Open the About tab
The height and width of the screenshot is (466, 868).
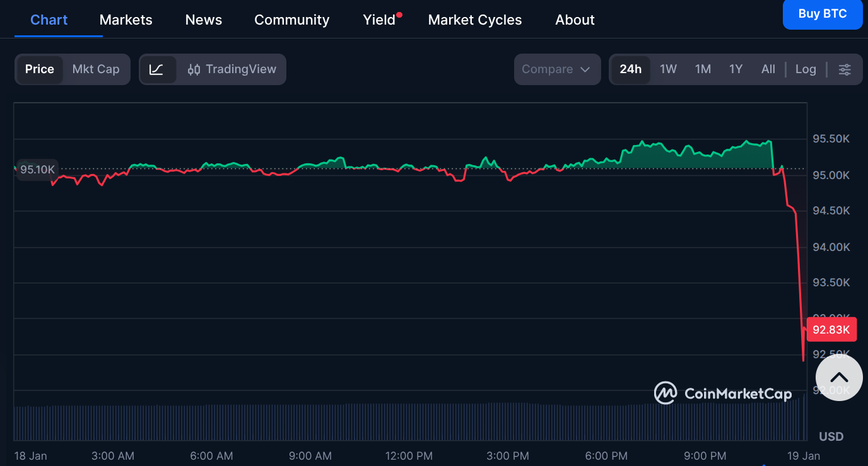click(x=575, y=20)
